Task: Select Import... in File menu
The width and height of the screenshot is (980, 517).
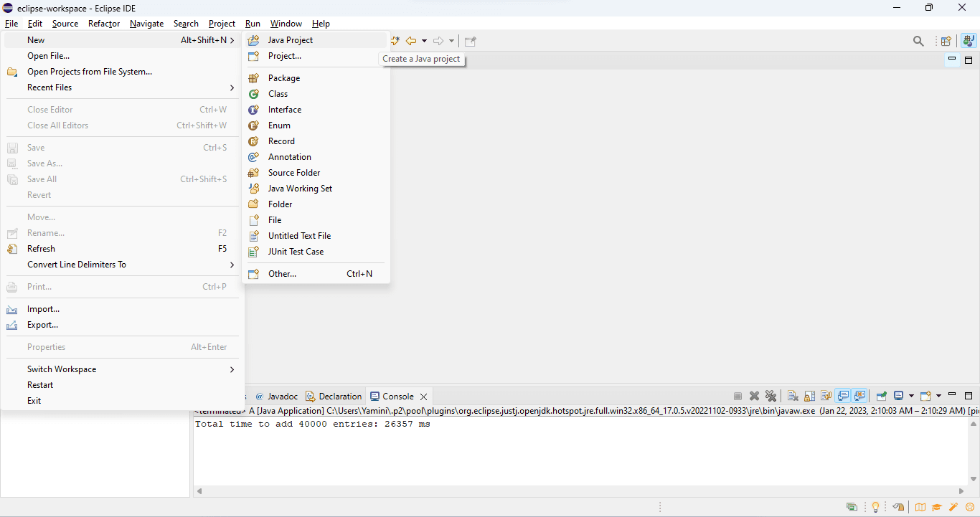Action: (x=122, y=309)
